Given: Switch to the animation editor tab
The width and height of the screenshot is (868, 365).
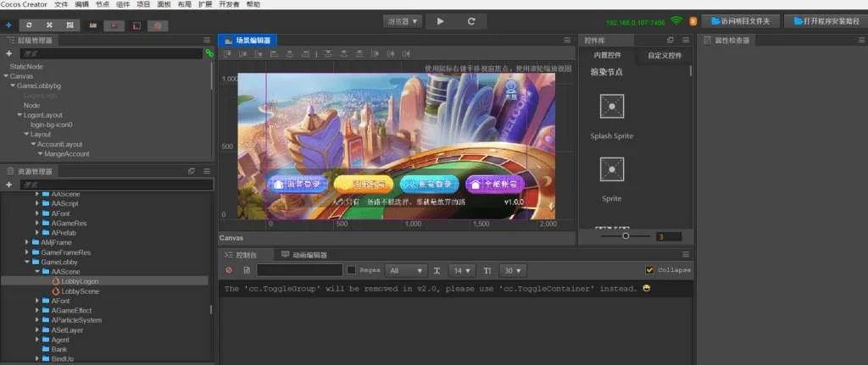Looking at the screenshot, I should coord(304,254).
